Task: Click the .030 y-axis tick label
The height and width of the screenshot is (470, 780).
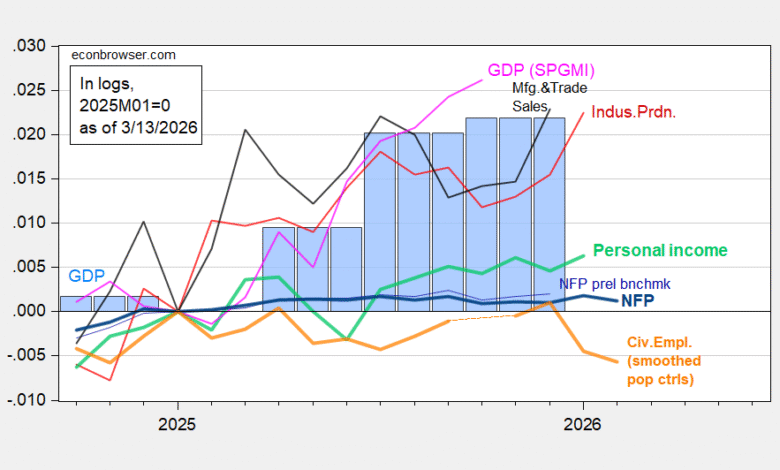Action: 31,46
